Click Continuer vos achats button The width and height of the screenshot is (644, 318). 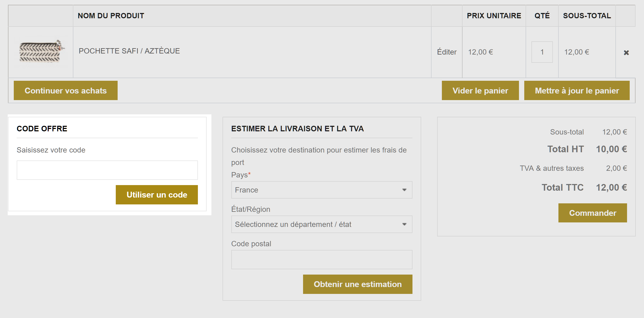tap(66, 91)
